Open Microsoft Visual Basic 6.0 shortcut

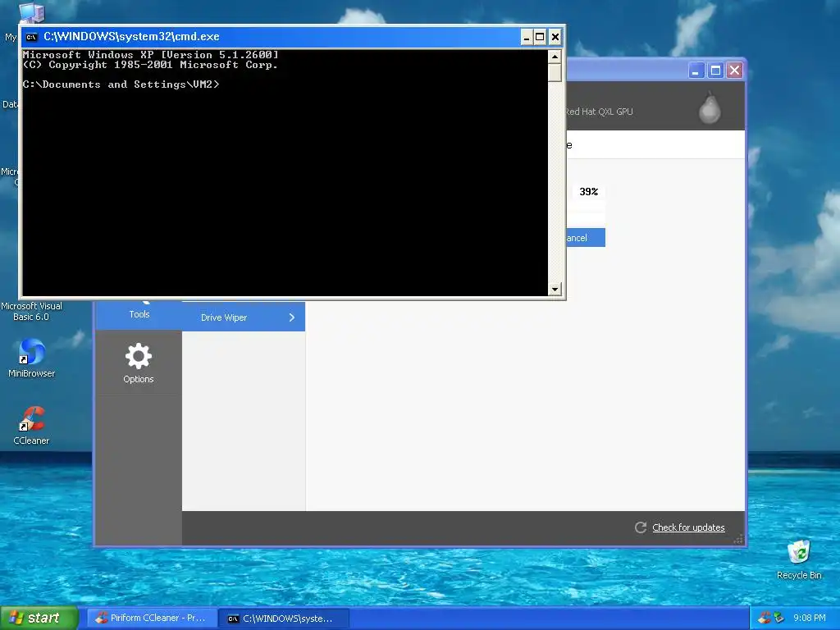coord(31,311)
